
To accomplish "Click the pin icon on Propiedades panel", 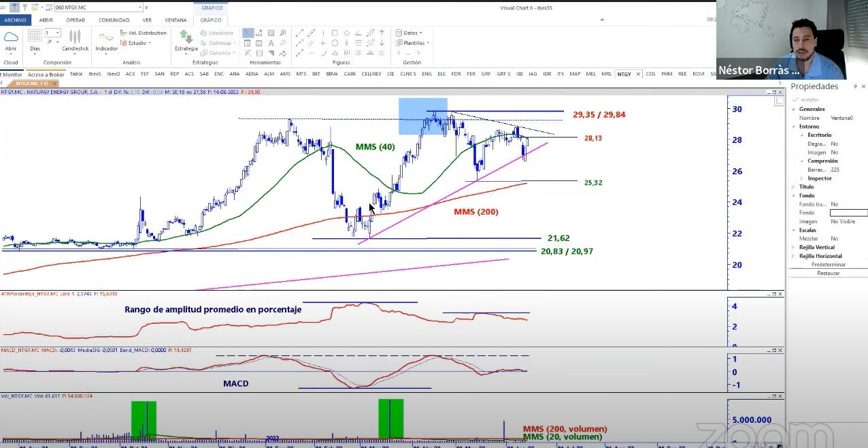I will [x=856, y=86].
